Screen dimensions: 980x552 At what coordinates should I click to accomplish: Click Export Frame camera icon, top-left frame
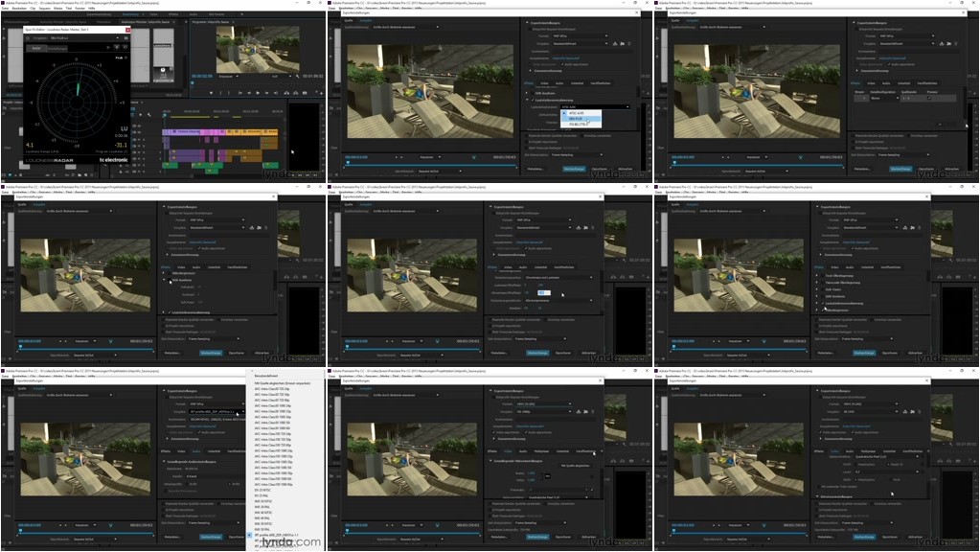coord(305,93)
